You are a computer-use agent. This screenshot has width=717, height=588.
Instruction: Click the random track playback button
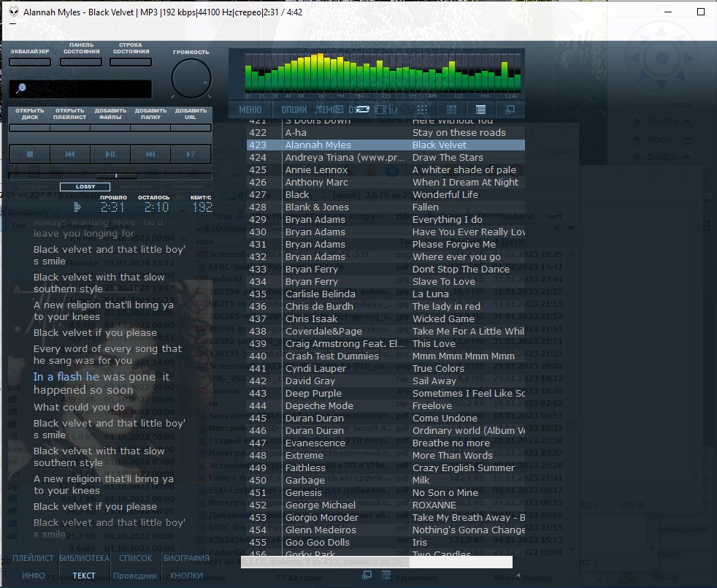point(191,154)
